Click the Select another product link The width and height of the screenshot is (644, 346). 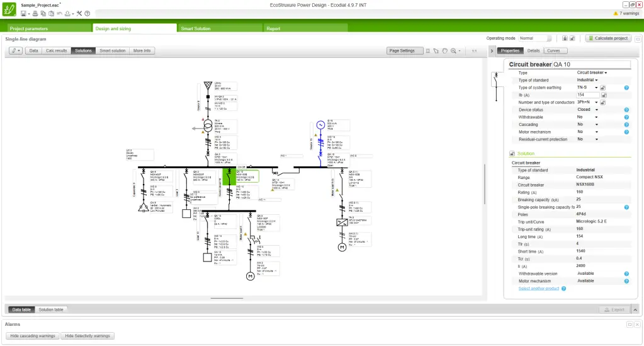(x=538, y=289)
